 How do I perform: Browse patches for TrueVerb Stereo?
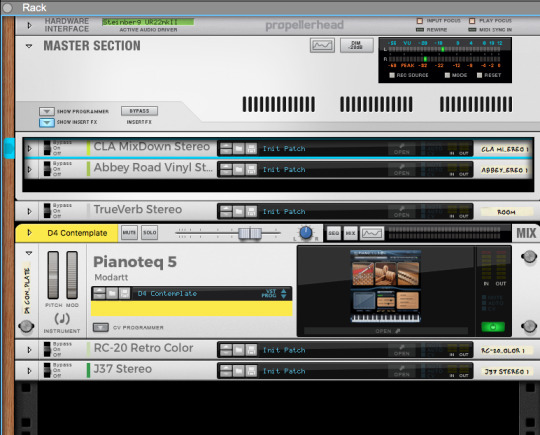tap(239, 211)
